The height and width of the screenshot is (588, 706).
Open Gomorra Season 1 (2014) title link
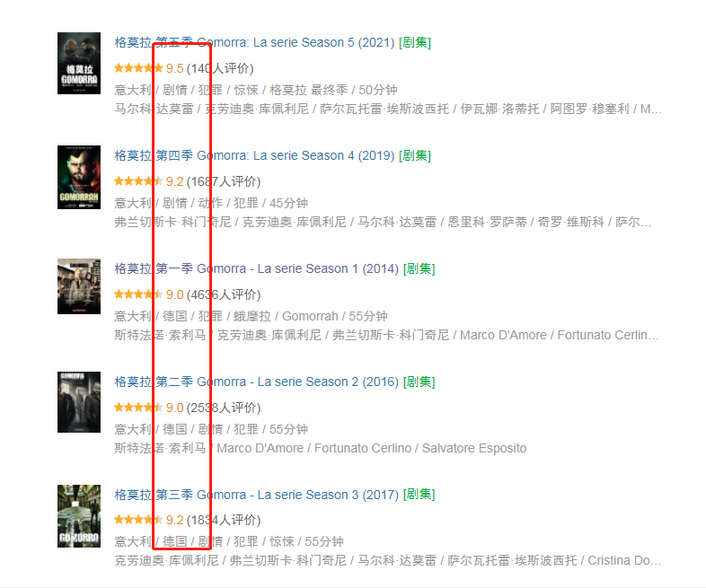point(257,268)
